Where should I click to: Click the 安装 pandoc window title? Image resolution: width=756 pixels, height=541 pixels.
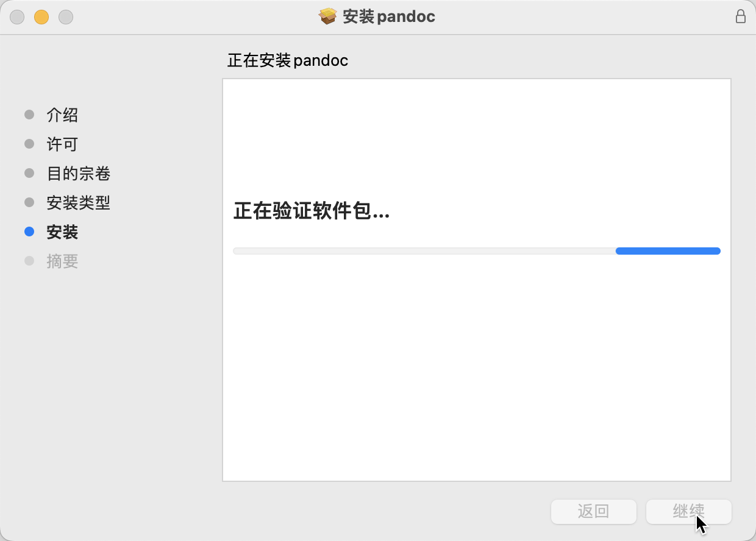pos(389,16)
